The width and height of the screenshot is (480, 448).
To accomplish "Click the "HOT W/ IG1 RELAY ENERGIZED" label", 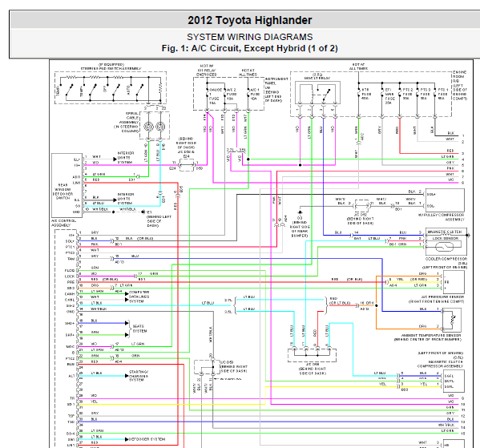I will [207, 70].
